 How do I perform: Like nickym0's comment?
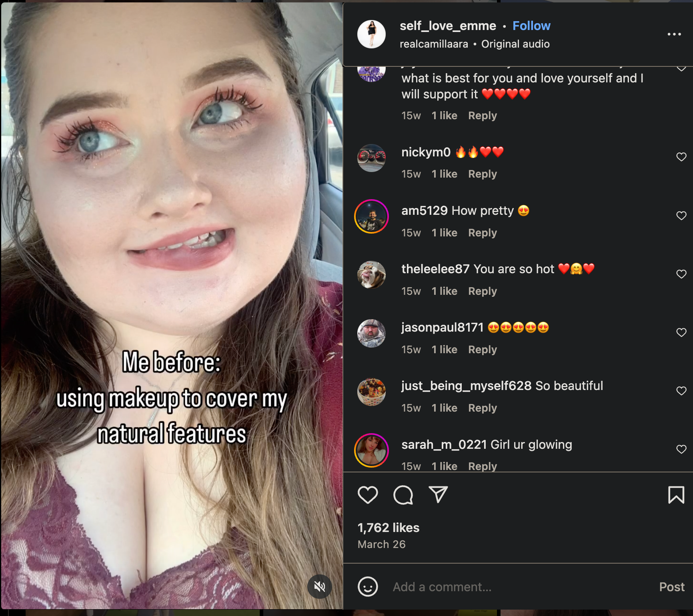[681, 157]
